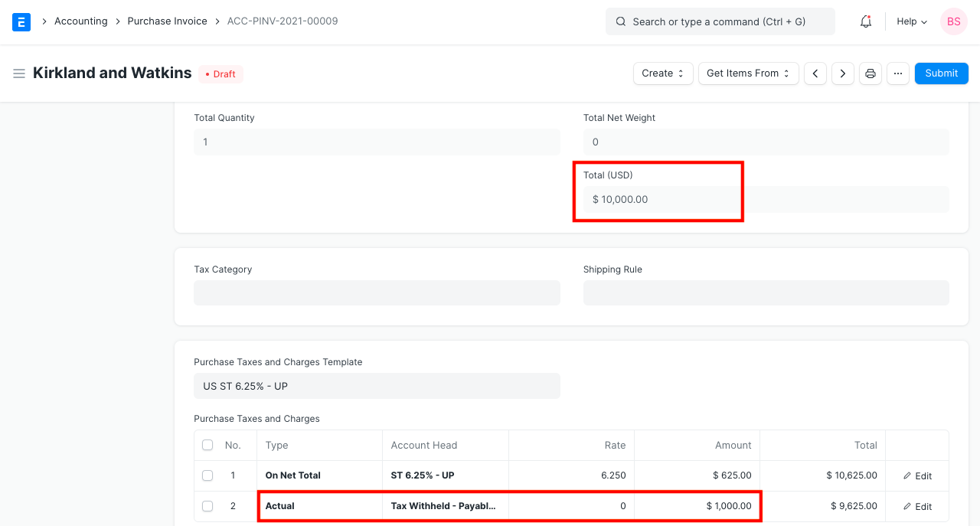Image resolution: width=980 pixels, height=526 pixels.
Task: Click the Tax Category input field
Action: coord(377,292)
